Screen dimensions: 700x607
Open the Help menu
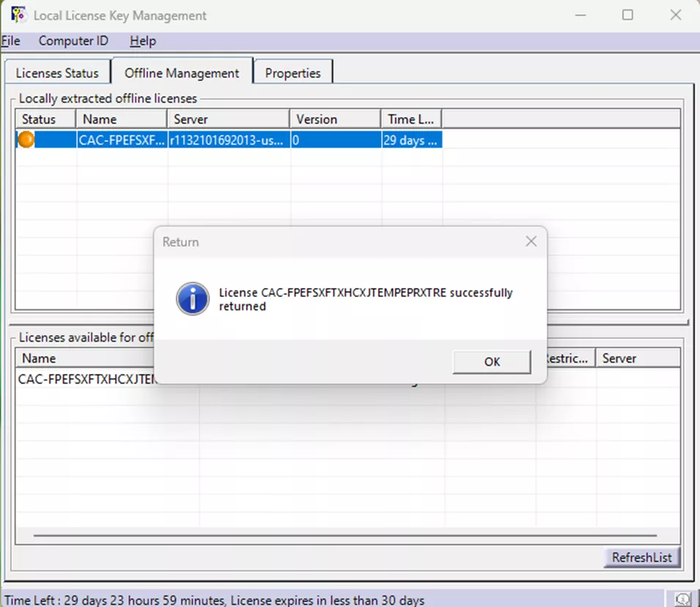pos(141,41)
